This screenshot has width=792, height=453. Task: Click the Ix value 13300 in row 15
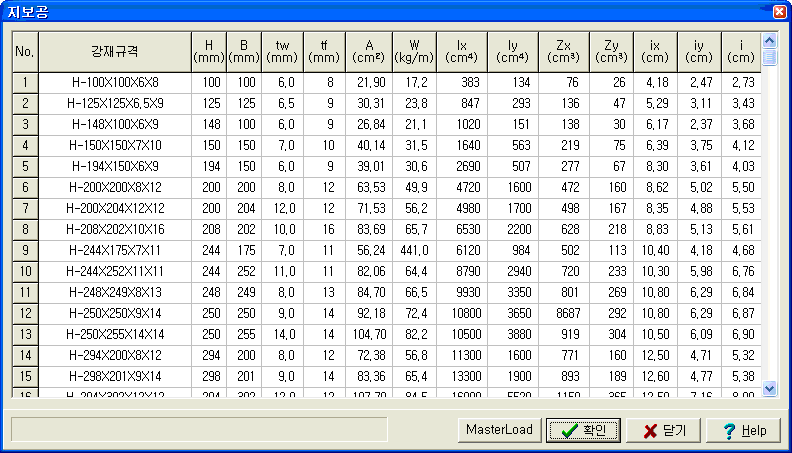pos(462,376)
